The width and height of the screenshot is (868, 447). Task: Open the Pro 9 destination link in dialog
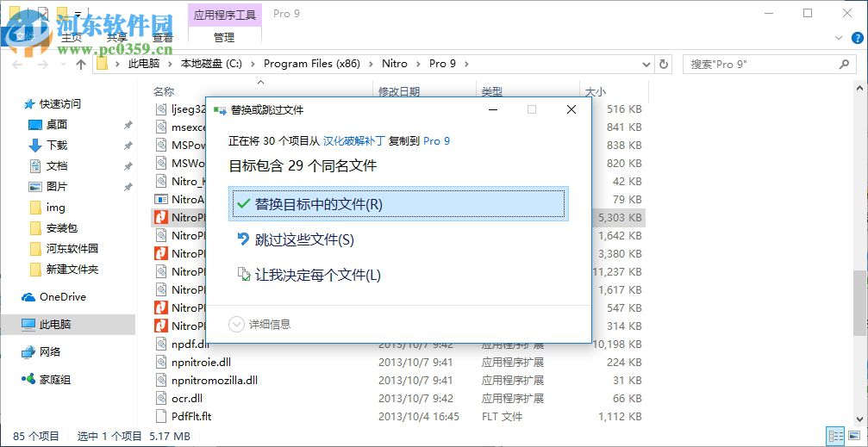(437, 141)
